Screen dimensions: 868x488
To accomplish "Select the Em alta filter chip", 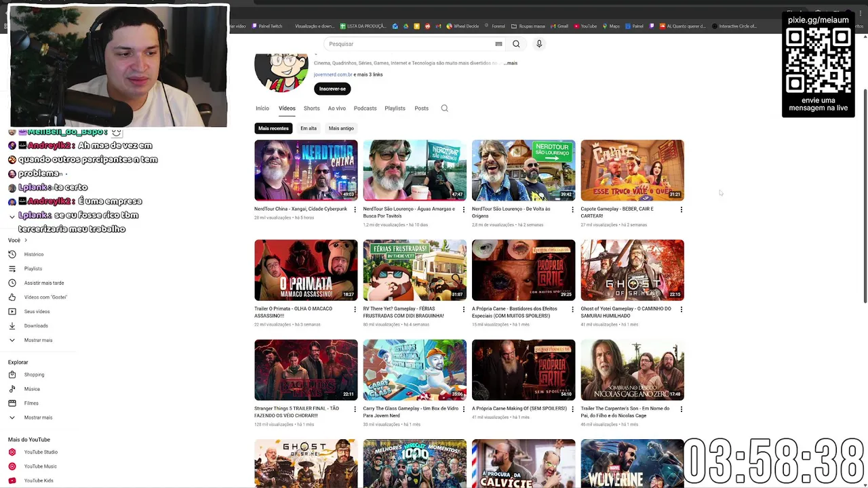I will [309, 128].
